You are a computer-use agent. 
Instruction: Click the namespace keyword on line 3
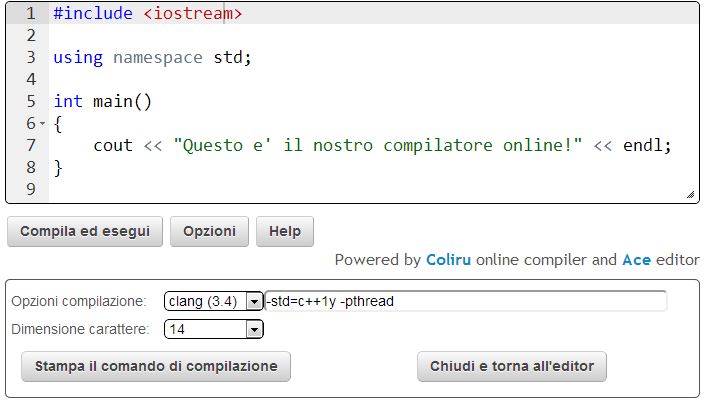pyautogui.click(x=158, y=57)
